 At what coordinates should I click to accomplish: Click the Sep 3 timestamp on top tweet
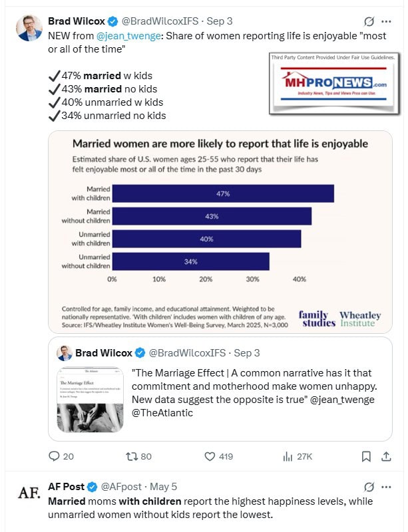[220, 21]
